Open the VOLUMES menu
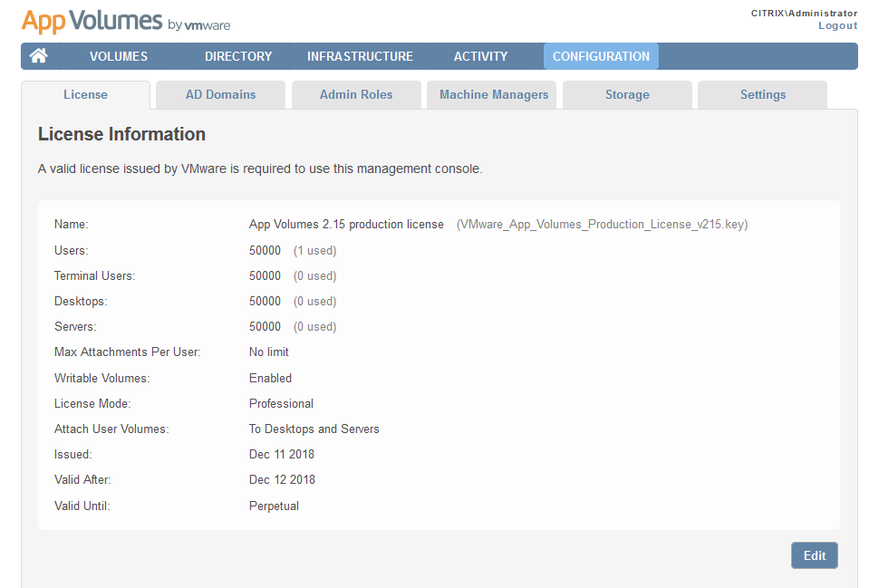This screenshot has height=588, width=879. pos(119,56)
